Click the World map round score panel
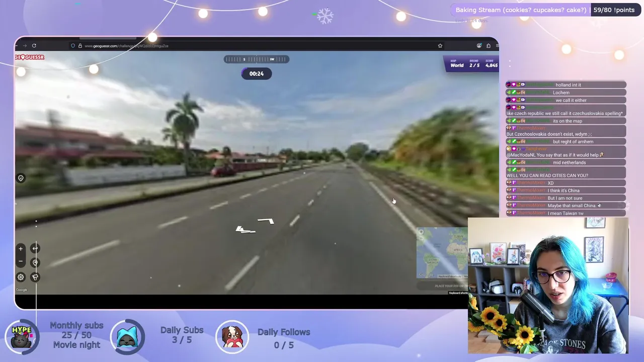644x362 pixels. coord(471,63)
